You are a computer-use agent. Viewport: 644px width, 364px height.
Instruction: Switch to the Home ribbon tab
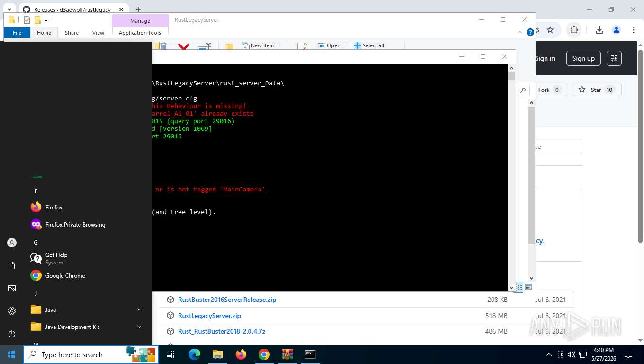click(44, 33)
